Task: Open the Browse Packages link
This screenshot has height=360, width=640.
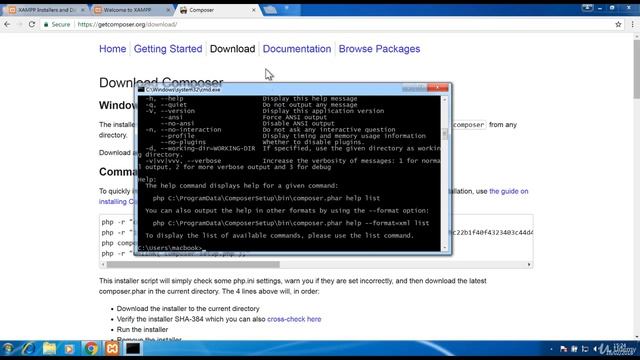Action: click(x=379, y=49)
